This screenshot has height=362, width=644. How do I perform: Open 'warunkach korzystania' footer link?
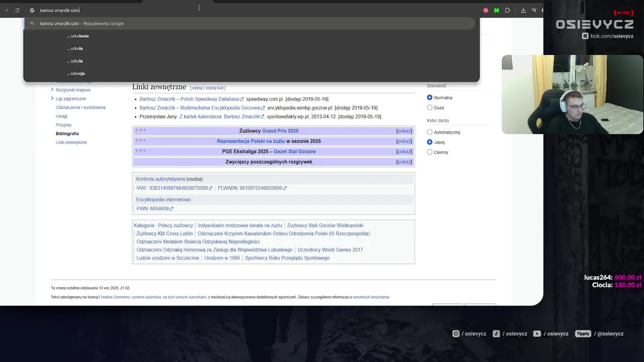click(x=371, y=297)
